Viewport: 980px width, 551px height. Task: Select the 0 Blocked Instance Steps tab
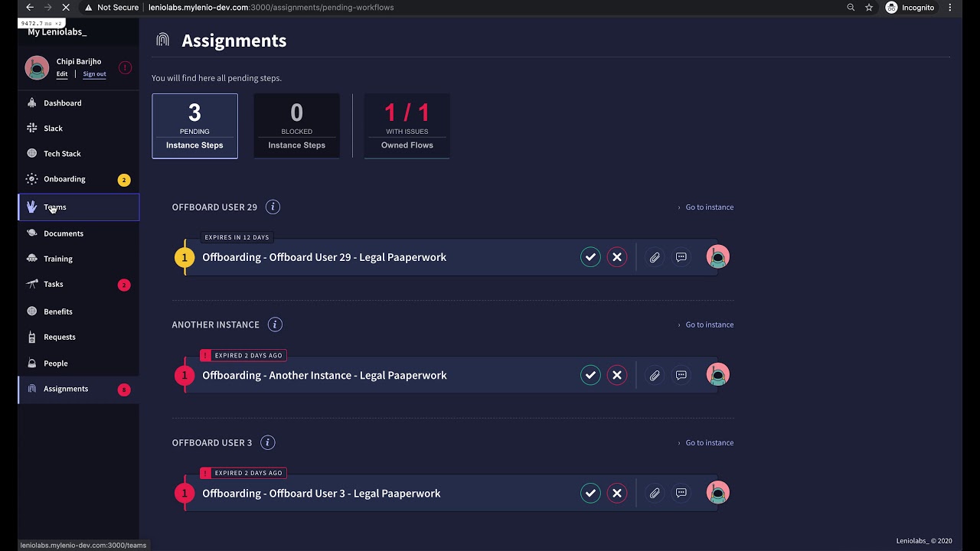296,126
